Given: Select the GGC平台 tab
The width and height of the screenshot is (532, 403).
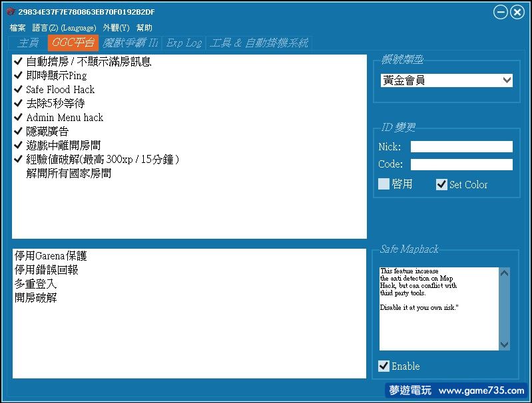Looking at the screenshot, I should coord(73,43).
